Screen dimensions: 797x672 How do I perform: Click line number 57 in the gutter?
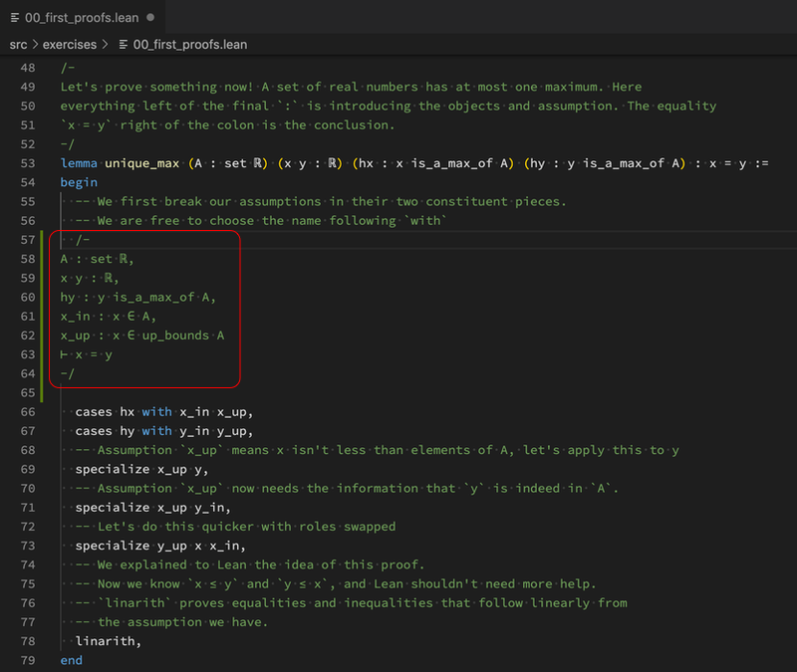point(28,240)
